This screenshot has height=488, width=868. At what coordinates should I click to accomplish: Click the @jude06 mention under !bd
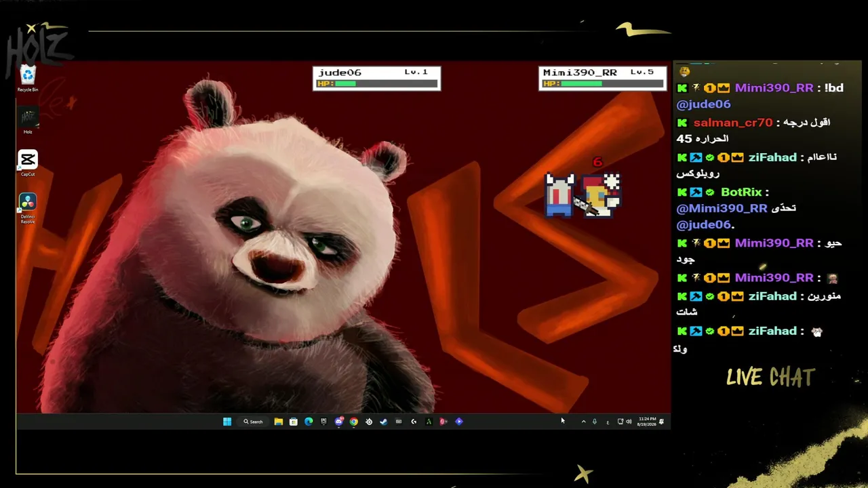(x=703, y=104)
